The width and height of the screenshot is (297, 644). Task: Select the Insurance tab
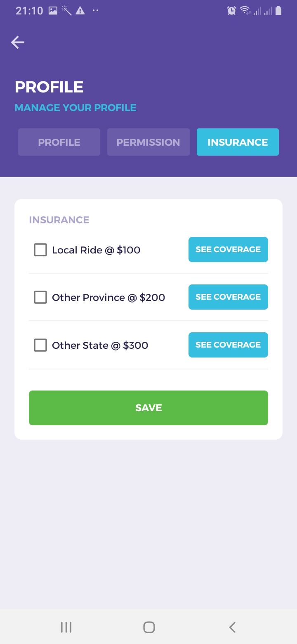[238, 142]
